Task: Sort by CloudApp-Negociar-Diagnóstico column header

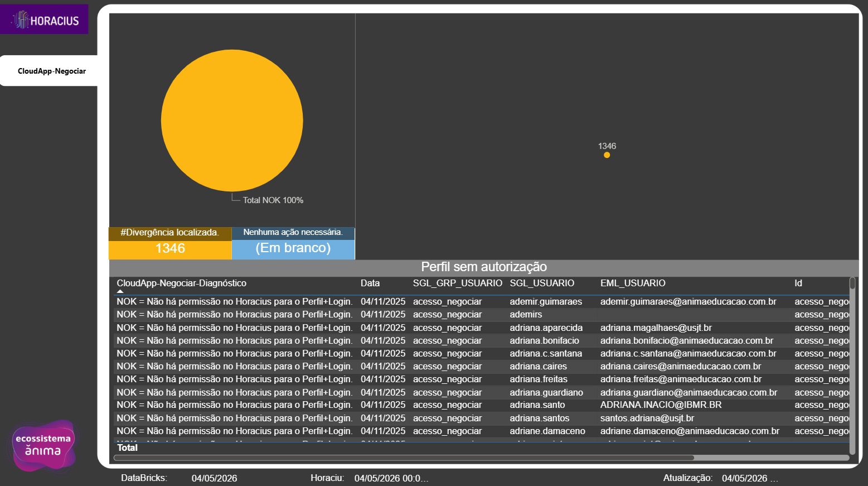Action: pos(182,283)
